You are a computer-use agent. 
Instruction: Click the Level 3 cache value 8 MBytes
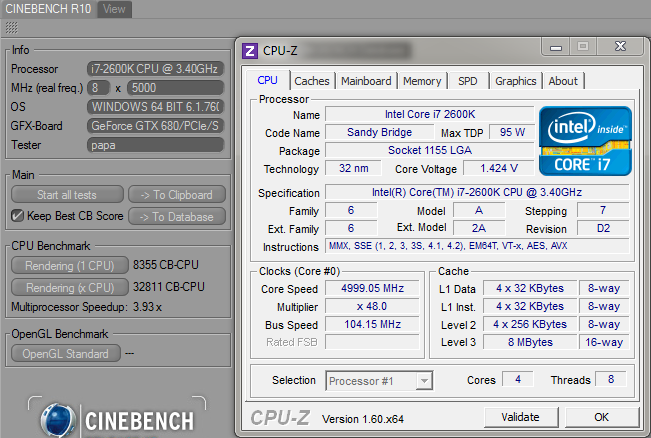coord(530,343)
